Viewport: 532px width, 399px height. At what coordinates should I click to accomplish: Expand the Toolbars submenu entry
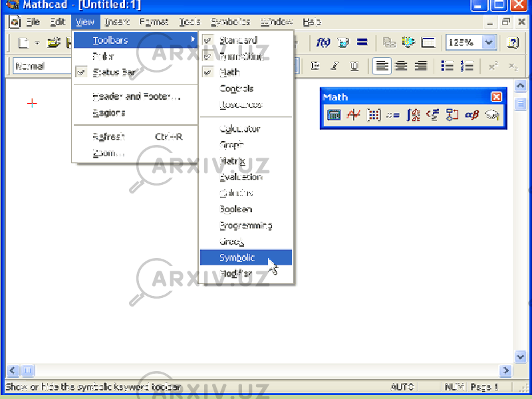(136, 40)
